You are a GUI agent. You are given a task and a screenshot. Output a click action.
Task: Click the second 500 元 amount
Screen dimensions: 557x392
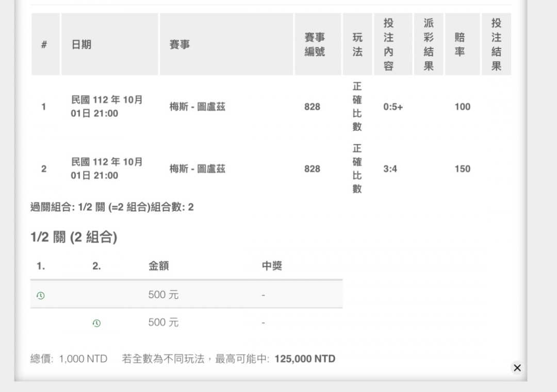point(163,322)
